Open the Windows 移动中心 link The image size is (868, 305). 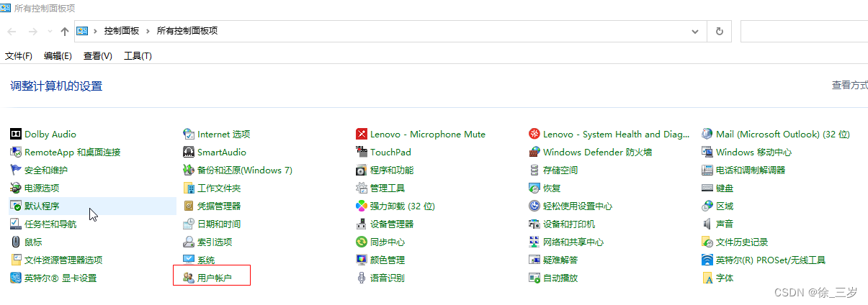click(x=753, y=152)
